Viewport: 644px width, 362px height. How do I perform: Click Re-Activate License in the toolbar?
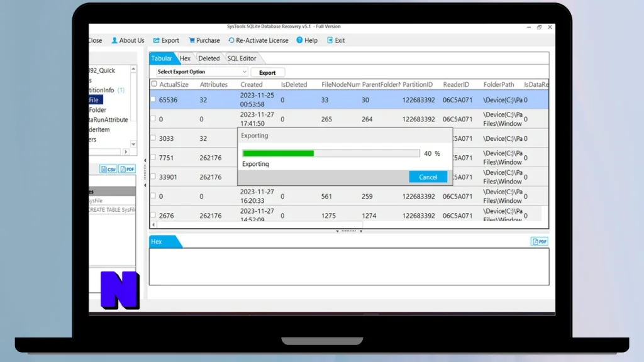click(x=258, y=40)
